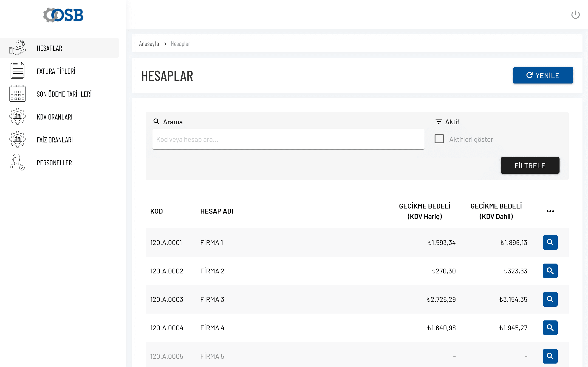The image size is (588, 367).
Task: Go to Anasayfa breadcrumb link
Action: (149, 44)
